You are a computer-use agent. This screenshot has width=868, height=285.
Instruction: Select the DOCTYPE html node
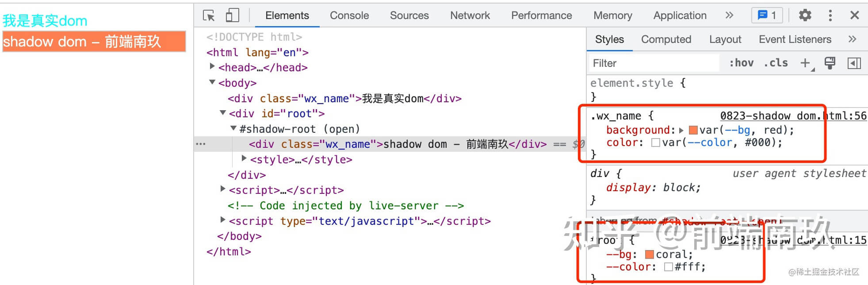pyautogui.click(x=254, y=37)
